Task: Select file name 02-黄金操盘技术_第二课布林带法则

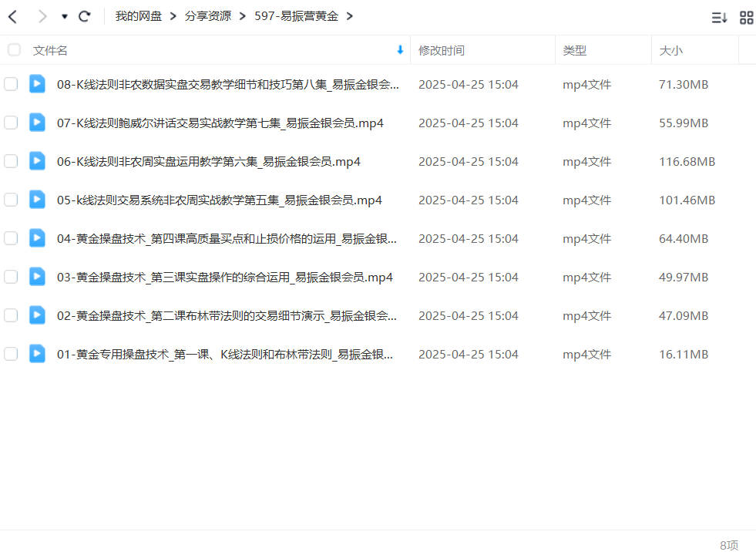Action: click(227, 316)
